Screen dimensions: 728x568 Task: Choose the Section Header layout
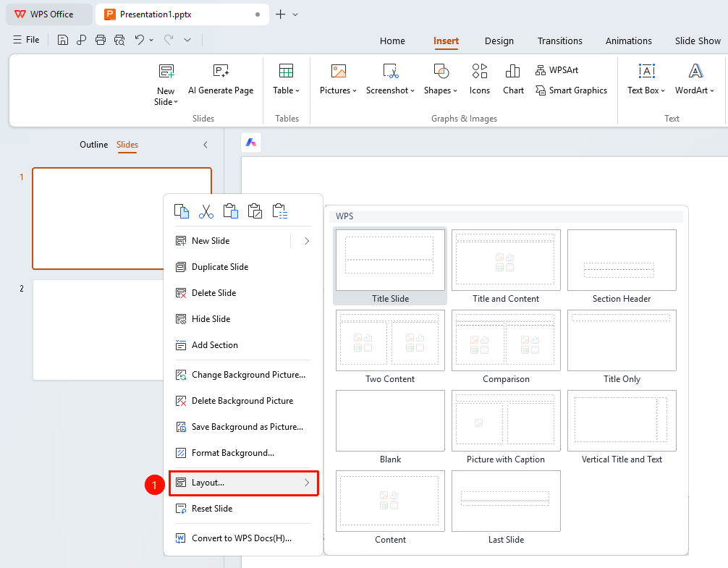(622, 267)
